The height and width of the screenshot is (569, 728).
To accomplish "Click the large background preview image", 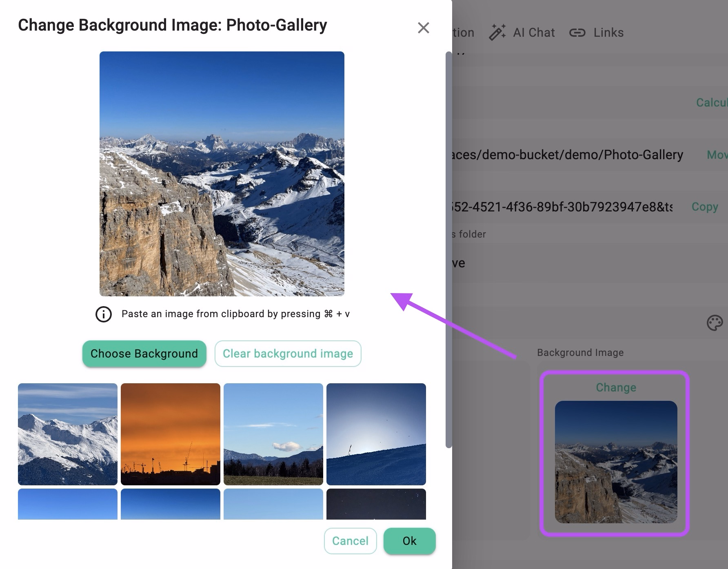I will (222, 173).
